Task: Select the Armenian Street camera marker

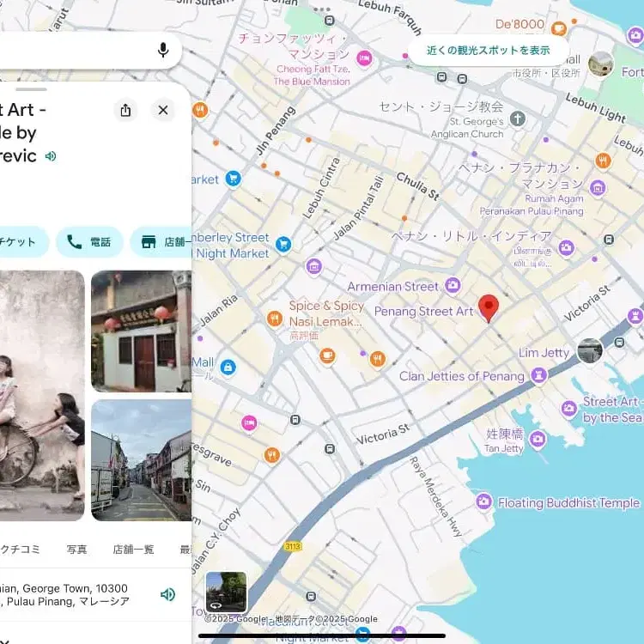Action: pyautogui.click(x=453, y=284)
